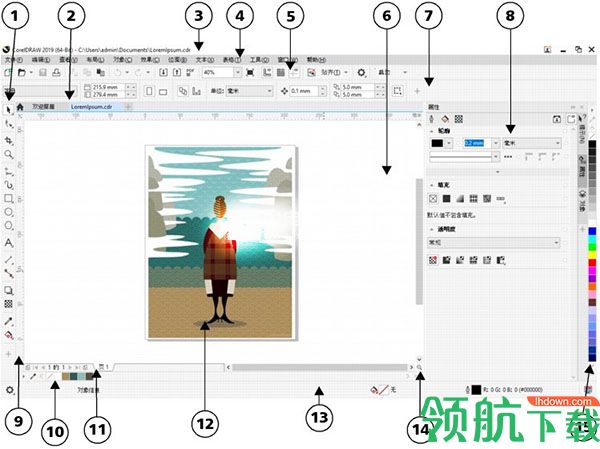Click the horizontal scrollbar below canvas
This screenshot has height=449, width=600.
[320, 367]
